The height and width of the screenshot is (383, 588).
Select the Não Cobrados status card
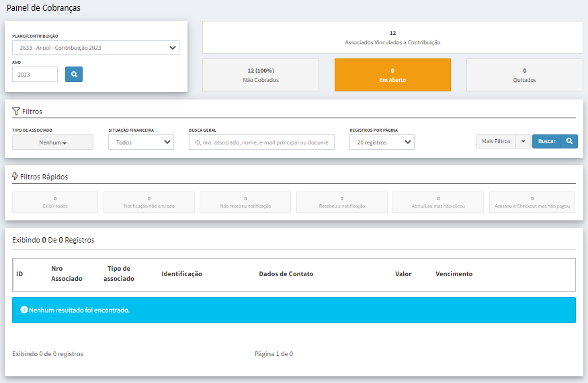coord(261,75)
